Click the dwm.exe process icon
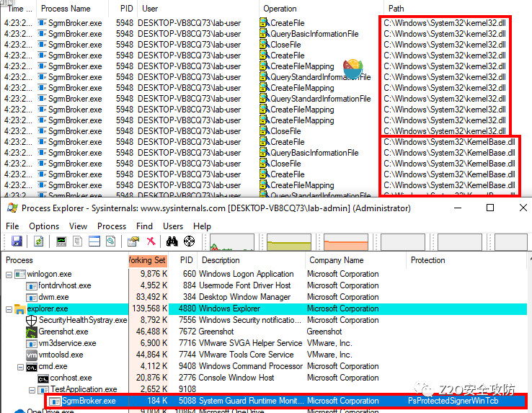The height and width of the screenshot is (413, 532). [32, 297]
